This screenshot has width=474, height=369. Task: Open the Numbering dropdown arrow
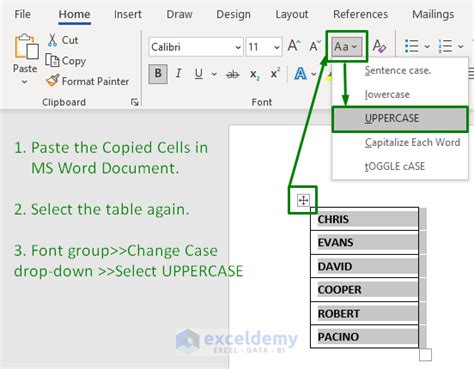tap(460, 47)
